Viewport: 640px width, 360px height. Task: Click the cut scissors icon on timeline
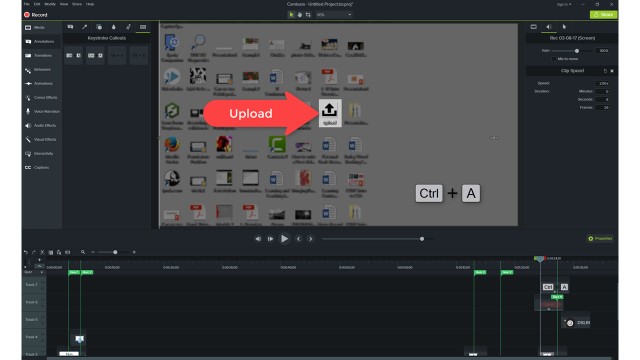pyautogui.click(x=42, y=252)
